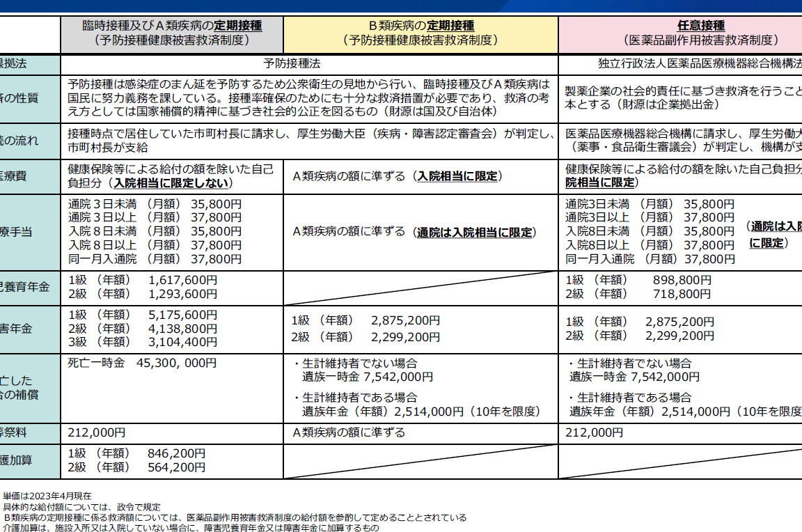The image size is (802, 532).
Task: Click the footnote '単価は2023年4月現在'
Action: coord(47,496)
